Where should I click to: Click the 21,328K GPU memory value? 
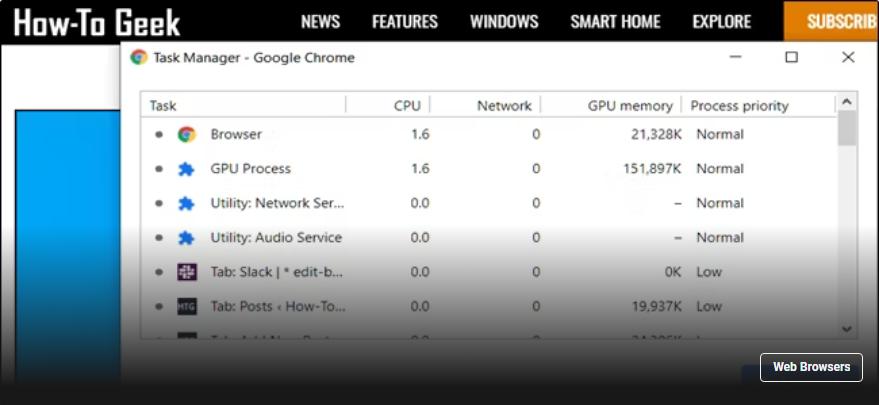[x=656, y=135]
